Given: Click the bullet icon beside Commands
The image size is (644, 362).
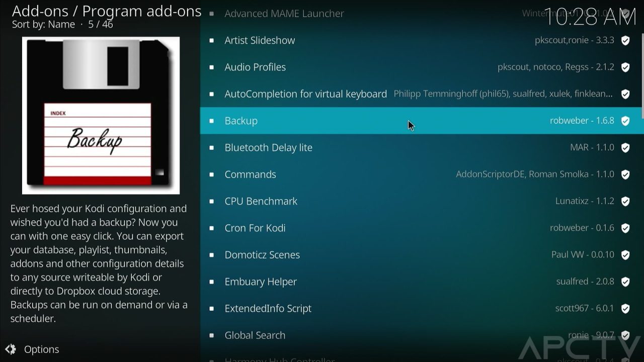Looking at the screenshot, I should (212, 174).
